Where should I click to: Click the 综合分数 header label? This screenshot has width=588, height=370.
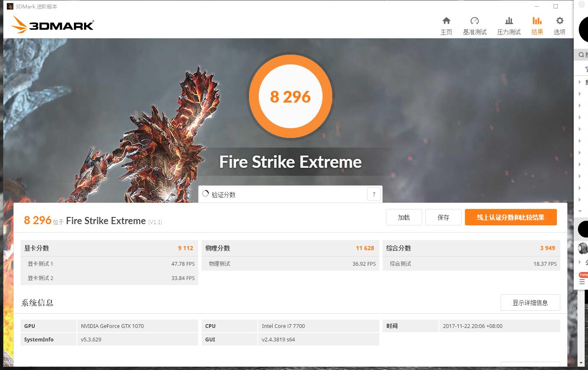point(399,248)
